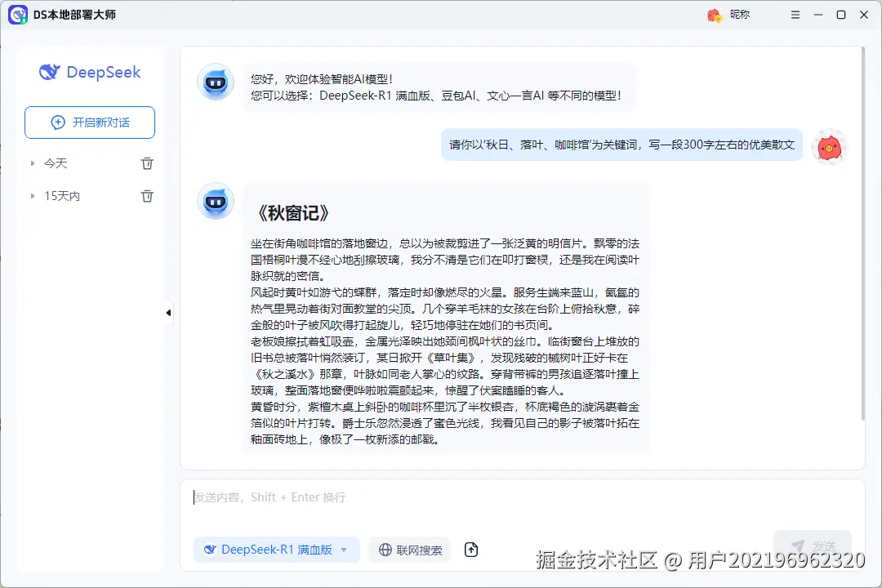The height and width of the screenshot is (588, 882).
Task: Click the user avatar next to 昵称
Action: (714, 15)
